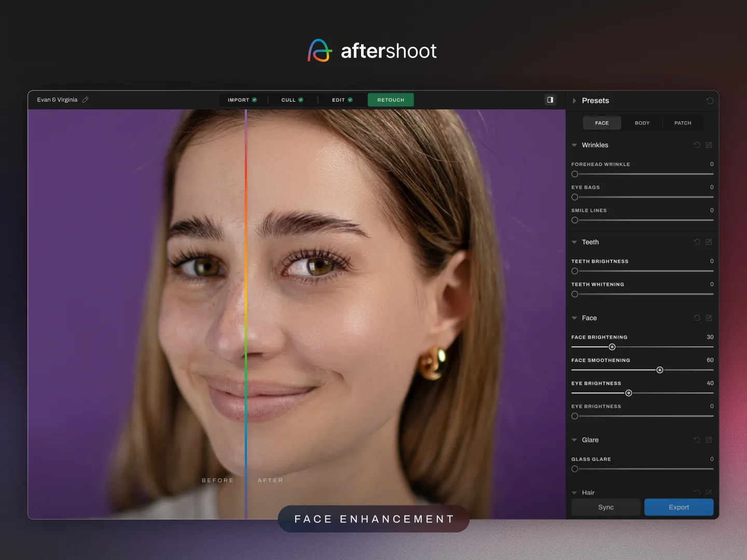Select the RETOUCH step in the workflow bar

tap(390, 100)
